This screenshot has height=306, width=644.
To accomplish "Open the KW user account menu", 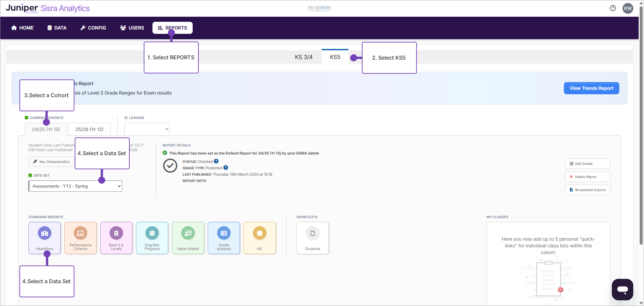I will pyautogui.click(x=628, y=8).
